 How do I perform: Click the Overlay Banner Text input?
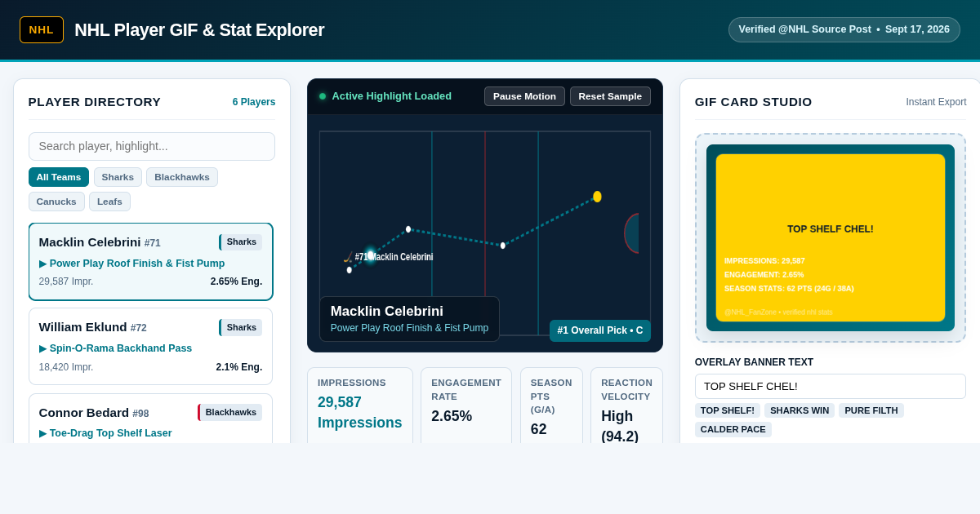(830, 386)
